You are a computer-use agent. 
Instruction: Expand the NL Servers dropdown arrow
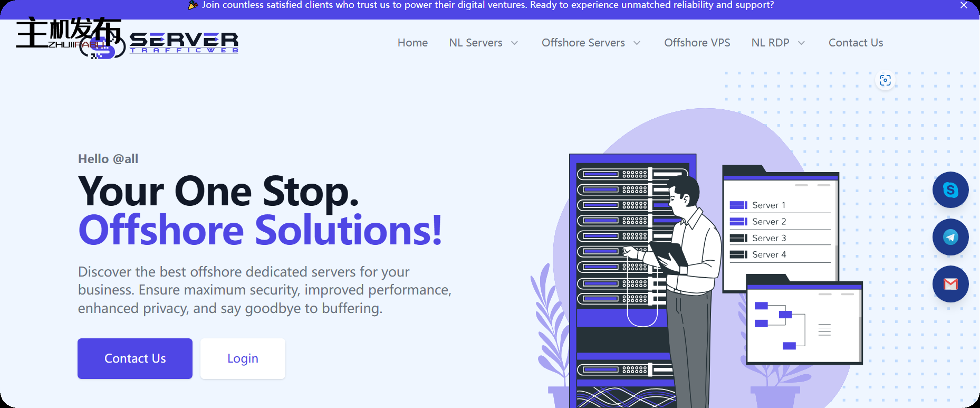pyautogui.click(x=515, y=43)
